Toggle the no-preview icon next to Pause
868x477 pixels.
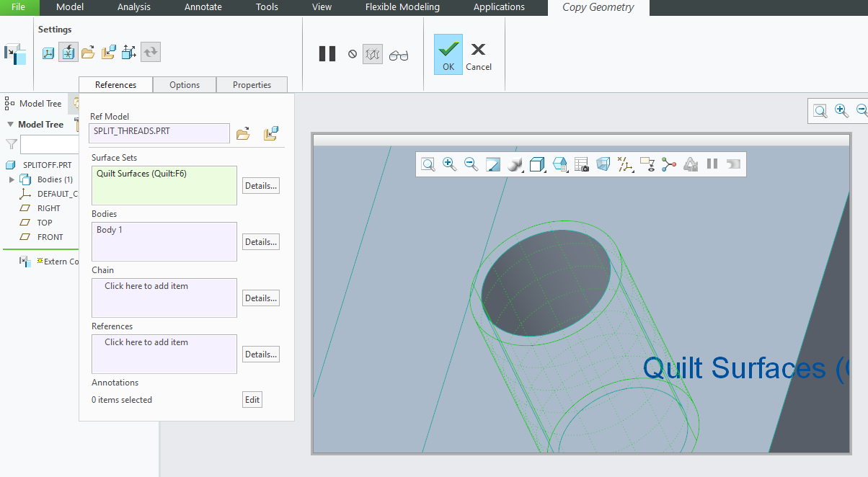(x=353, y=53)
